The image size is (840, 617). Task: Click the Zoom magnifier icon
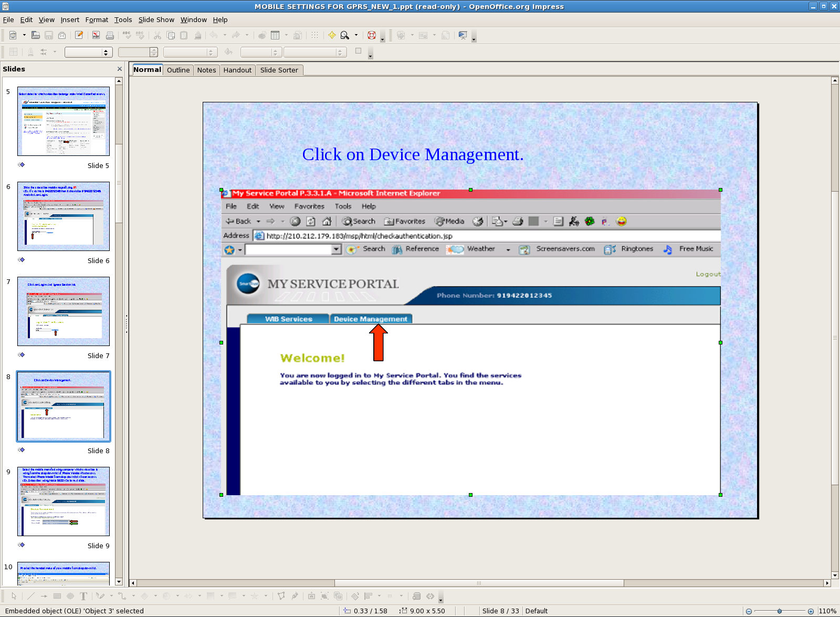[x=345, y=35]
